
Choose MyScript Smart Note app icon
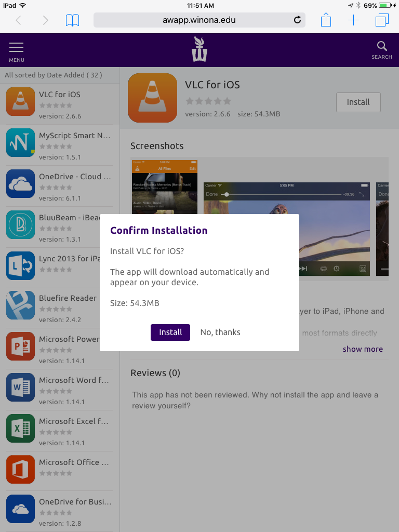(21, 143)
